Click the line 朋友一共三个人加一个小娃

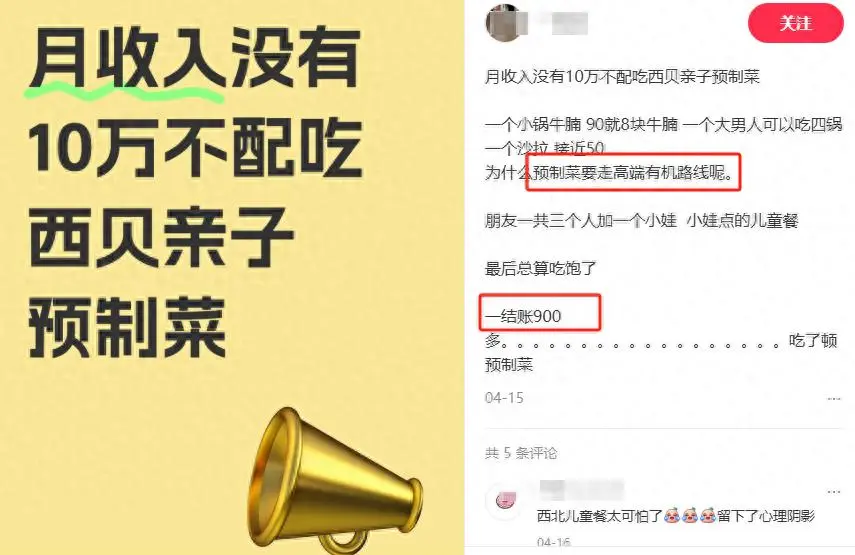click(x=581, y=220)
